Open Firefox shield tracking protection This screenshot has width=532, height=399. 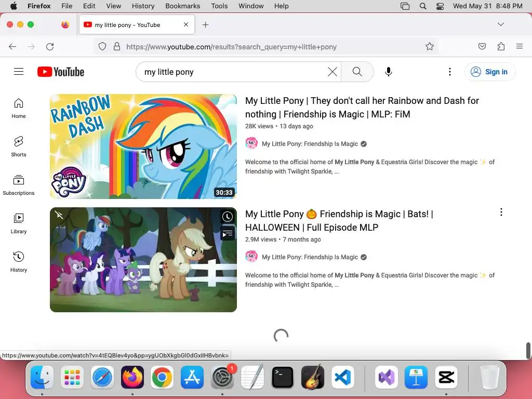[x=102, y=46]
